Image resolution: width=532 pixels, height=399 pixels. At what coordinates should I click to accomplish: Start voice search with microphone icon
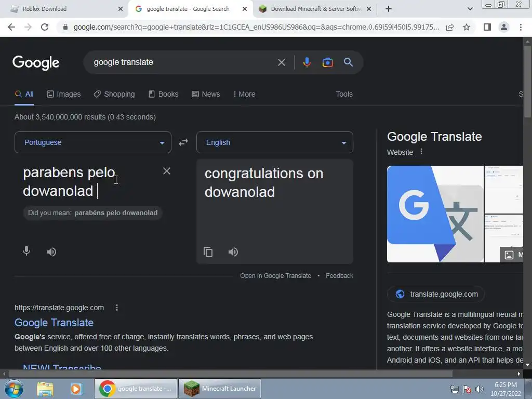307,62
